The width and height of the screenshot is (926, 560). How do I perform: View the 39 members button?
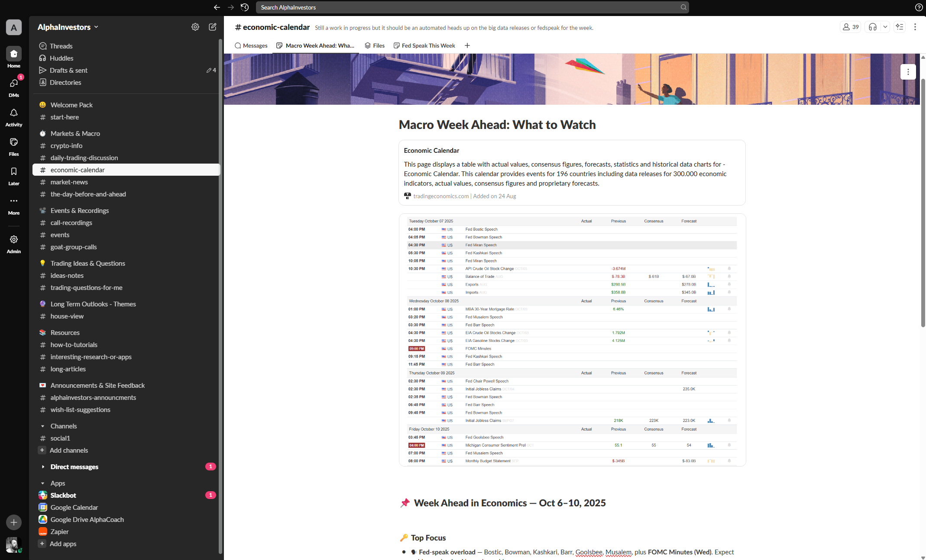(x=850, y=27)
